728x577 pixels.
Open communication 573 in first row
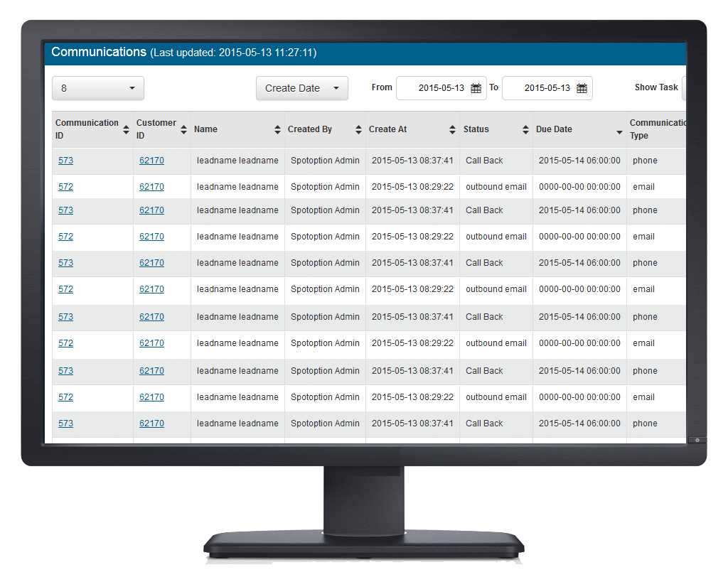(x=65, y=161)
